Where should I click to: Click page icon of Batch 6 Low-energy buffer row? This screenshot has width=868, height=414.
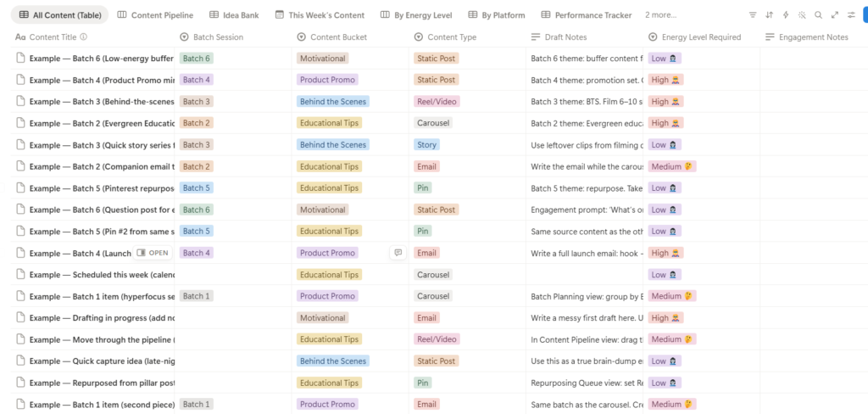pyautogui.click(x=20, y=59)
